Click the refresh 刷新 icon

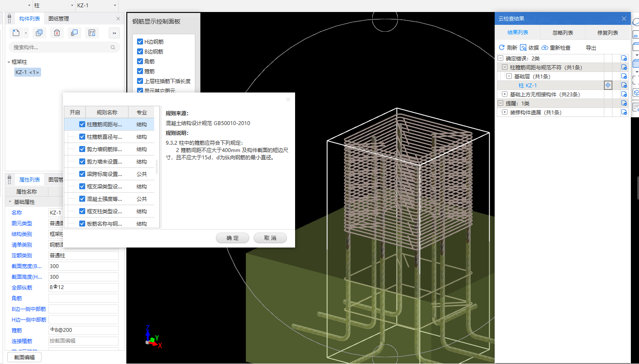502,48
